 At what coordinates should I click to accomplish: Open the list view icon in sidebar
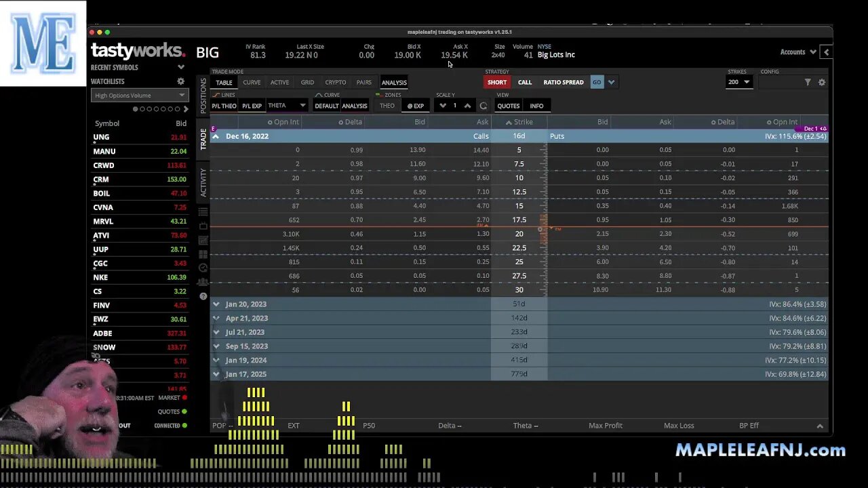click(203, 212)
